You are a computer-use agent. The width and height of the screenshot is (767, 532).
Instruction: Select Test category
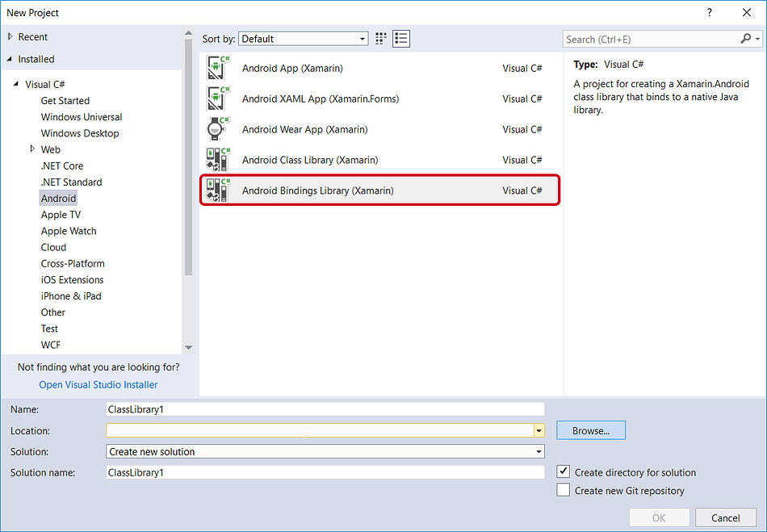click(49, 329)
